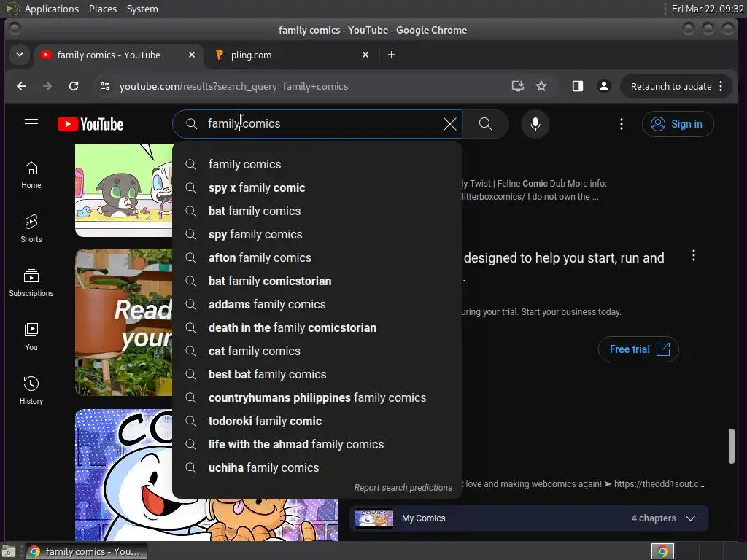Open the System menu
The height and width of the screenshot is (560, 747).
point(142,9)
